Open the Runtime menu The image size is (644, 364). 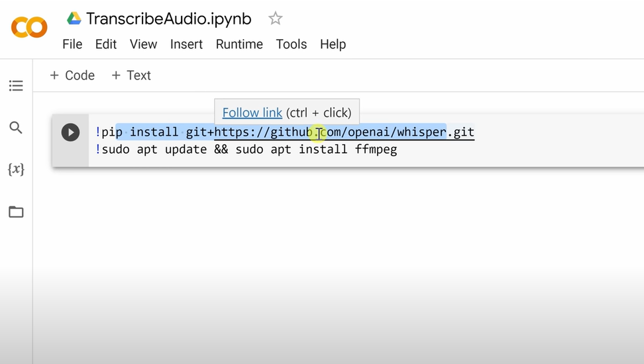coord(239,44)
